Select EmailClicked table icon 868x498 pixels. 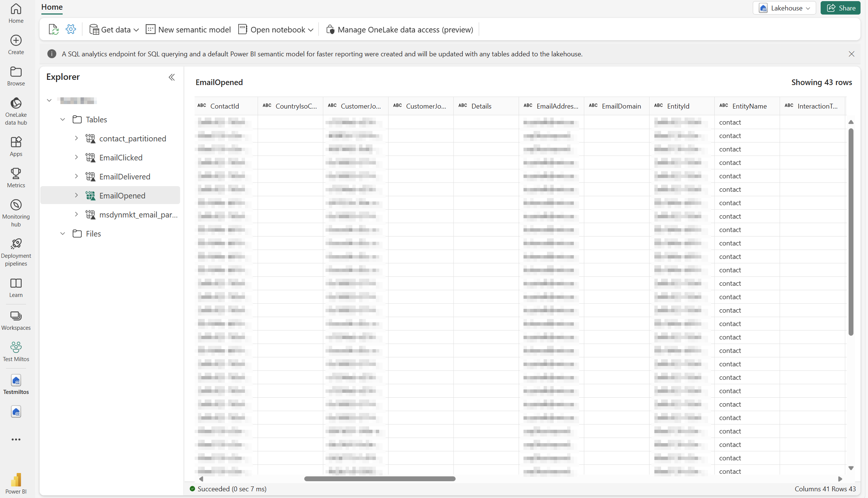tap(90, 158)
